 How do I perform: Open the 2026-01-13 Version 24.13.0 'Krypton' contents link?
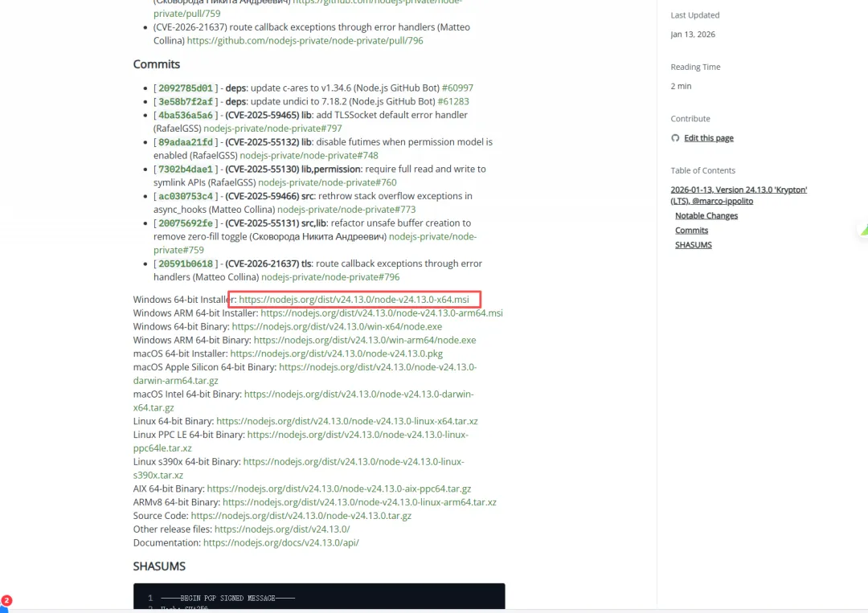(739, 195)
